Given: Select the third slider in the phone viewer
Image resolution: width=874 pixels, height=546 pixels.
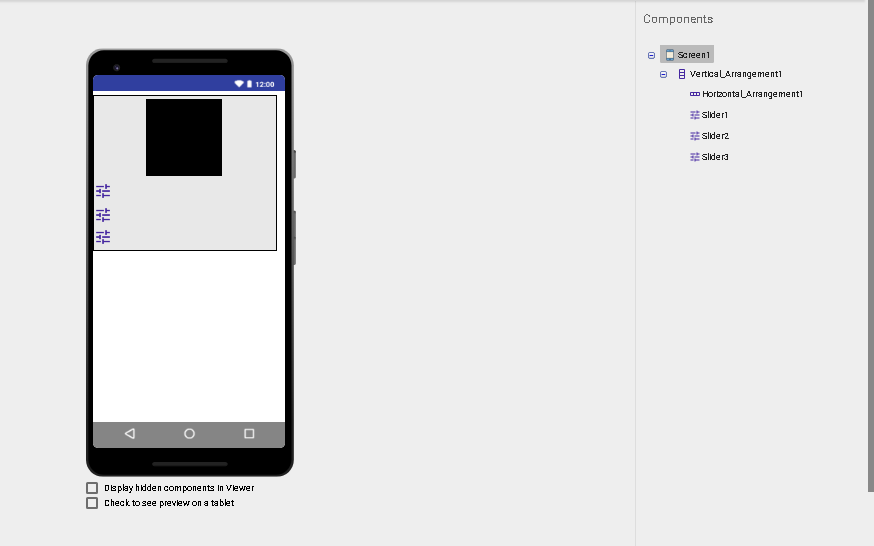Looking at the screenshot, I should click(103, 237).
